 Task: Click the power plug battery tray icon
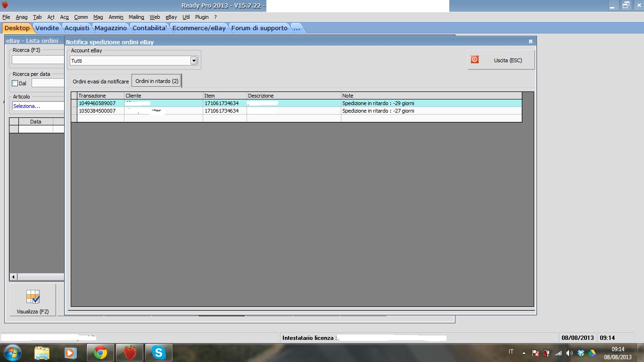click(x=547, y=353)
